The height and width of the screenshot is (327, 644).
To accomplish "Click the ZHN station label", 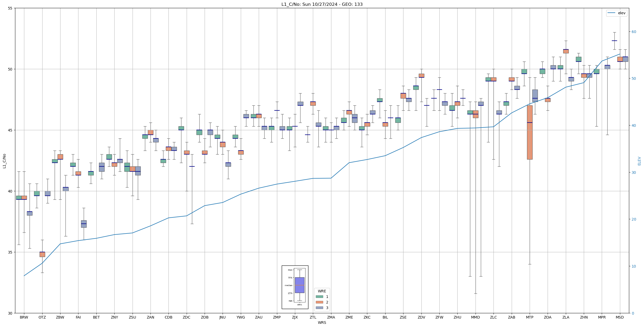I will [x=584, y=317].
